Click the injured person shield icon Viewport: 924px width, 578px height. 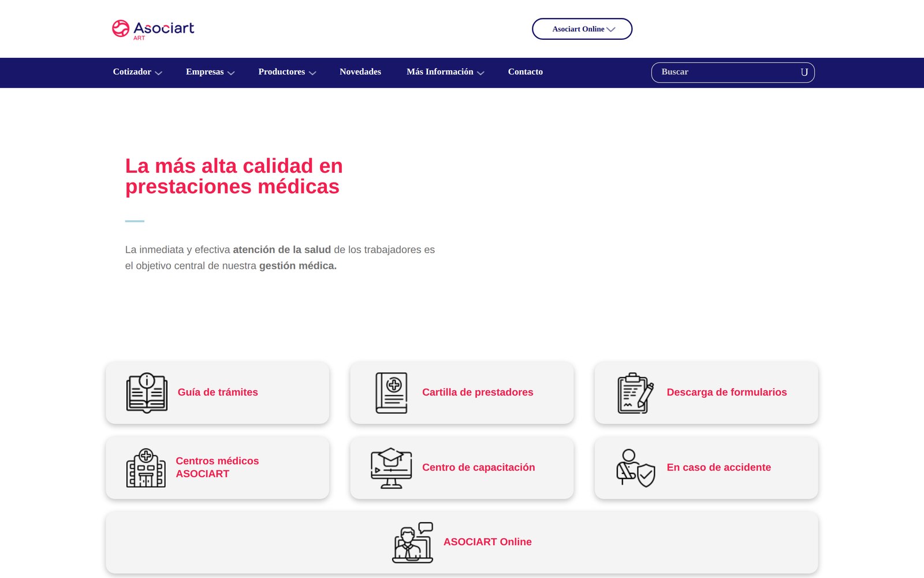coord(635,468)
